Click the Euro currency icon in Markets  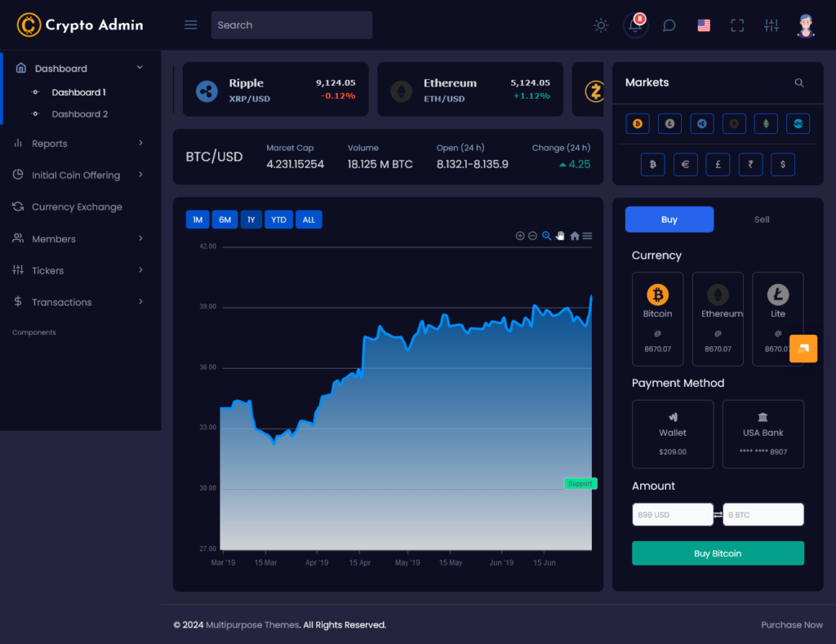tap(686, 164)
